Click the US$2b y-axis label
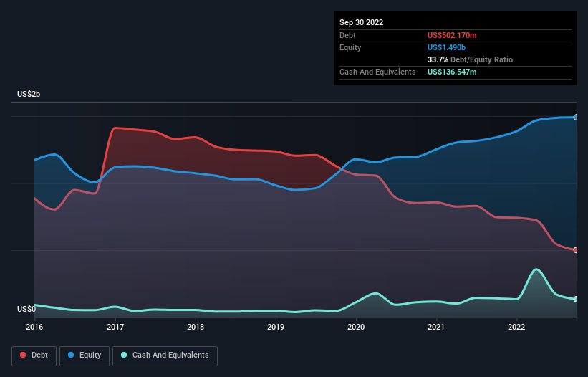This screenshot has height=377, width=588. point(29,94)
